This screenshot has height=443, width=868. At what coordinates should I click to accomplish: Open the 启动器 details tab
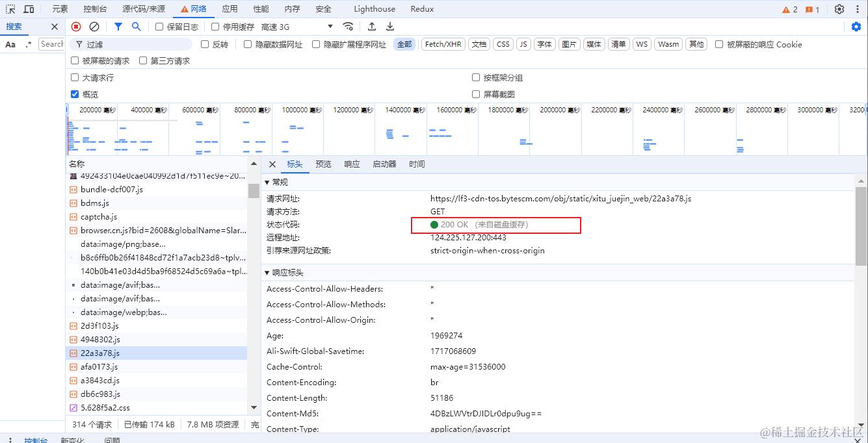(x=384, y=164)
